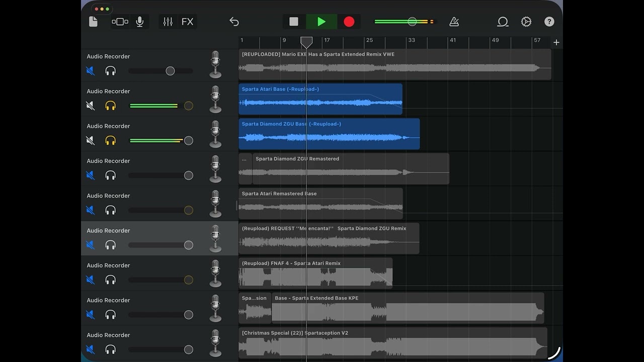Disable solo on Sparta Atari Base (-Reupload-) track
The image size is (644, 362).
pos(111,106)
